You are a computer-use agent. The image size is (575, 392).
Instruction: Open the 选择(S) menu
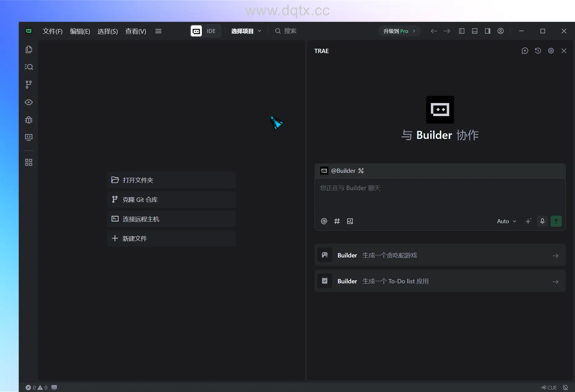click(108, 31)
